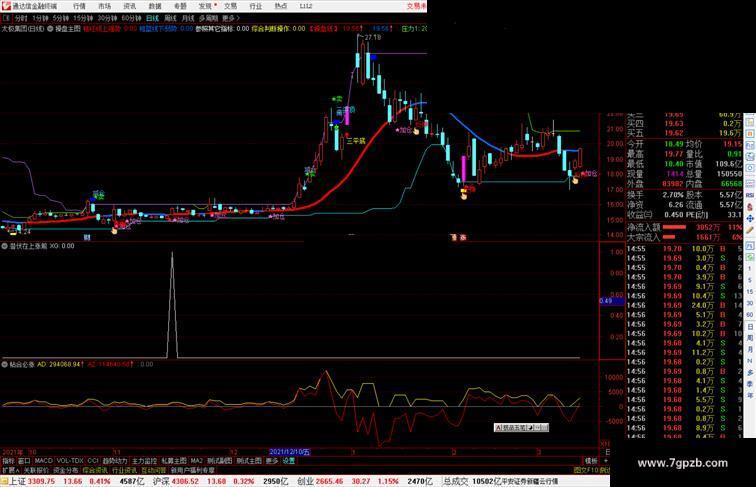The height and width of the screenshot is (487, 756).
Task: Click the blue 0.49 axis value marker
Action: click(x=612, y=301)
